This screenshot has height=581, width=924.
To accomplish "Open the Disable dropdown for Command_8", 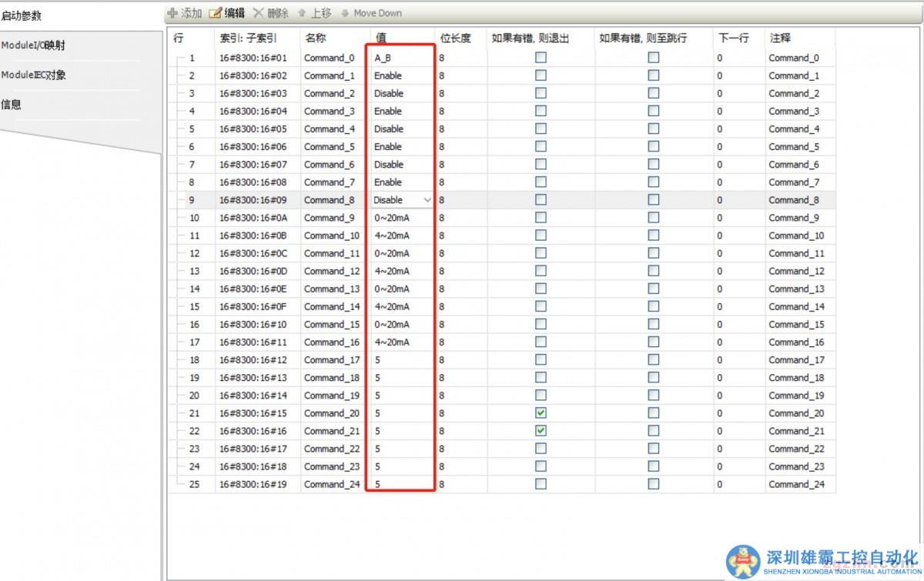I will coord(427,200).
